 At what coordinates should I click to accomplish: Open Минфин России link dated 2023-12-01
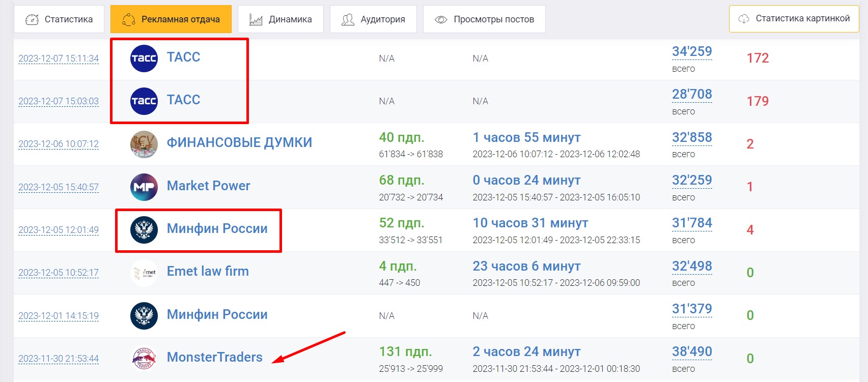[x=217, y=314]
